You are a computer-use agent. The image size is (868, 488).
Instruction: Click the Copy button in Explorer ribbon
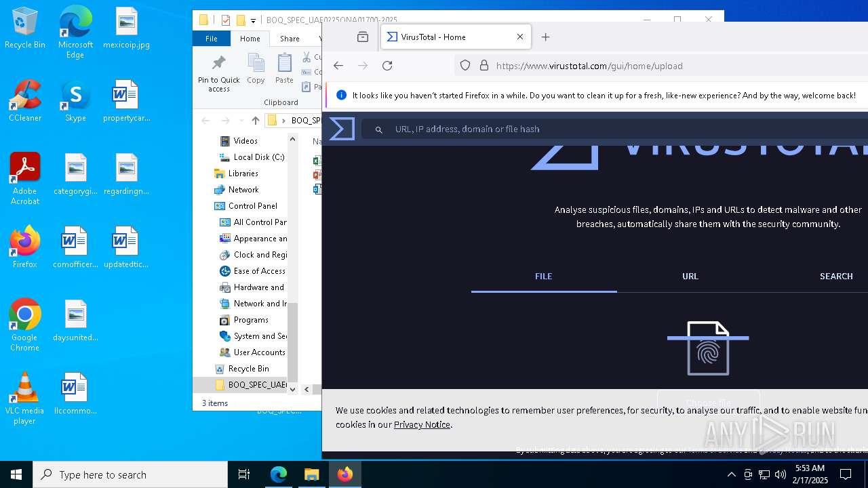pyautogui.click(x=256, y=69)
